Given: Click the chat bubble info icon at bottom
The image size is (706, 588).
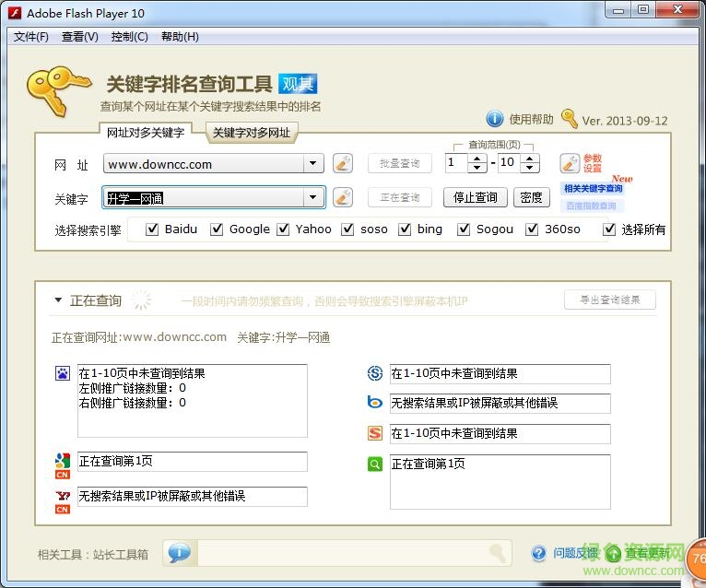Looking at the screenshot, I should [179, 552].
